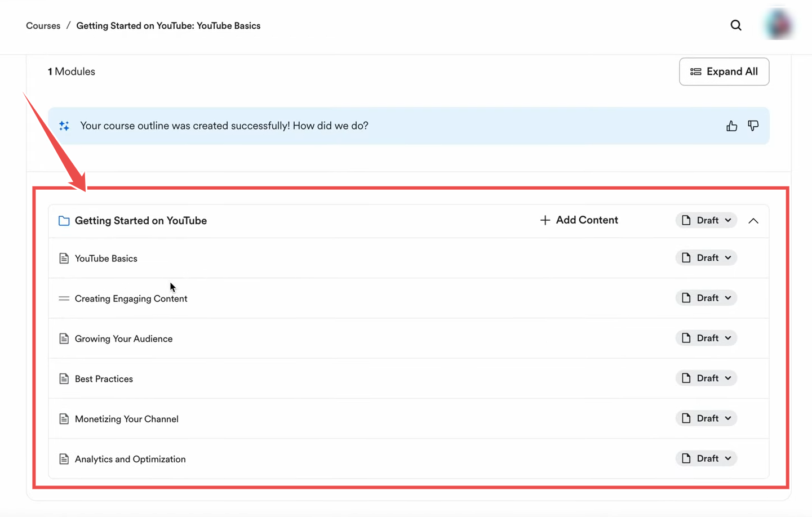Click document icon next to Growing Your Audience
Screen dimensions: 812x517
click(x=64, y=338)
